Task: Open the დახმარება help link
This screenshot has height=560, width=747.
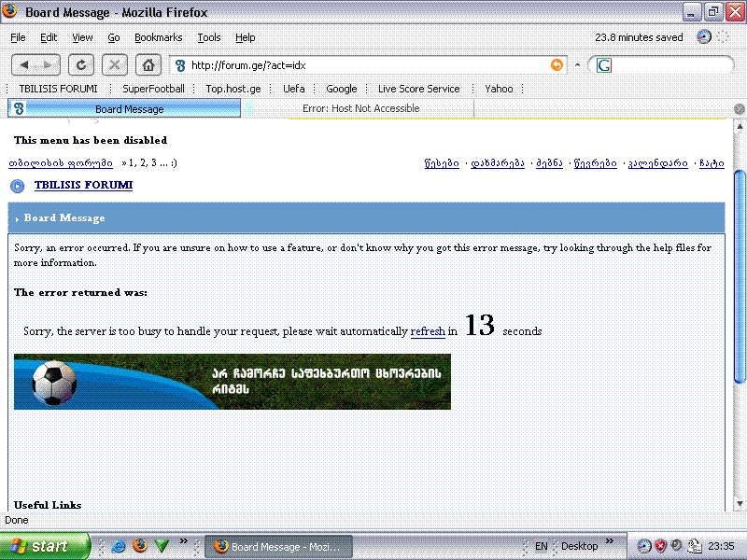Action: (498, 163)
